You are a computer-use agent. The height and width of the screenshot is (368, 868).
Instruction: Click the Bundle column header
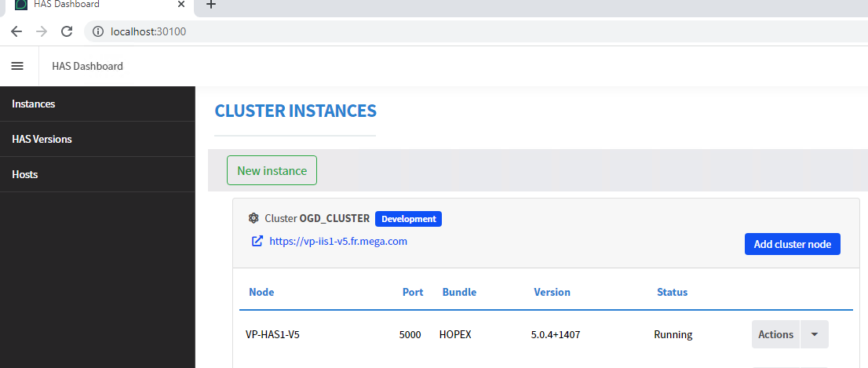(459, 292)
